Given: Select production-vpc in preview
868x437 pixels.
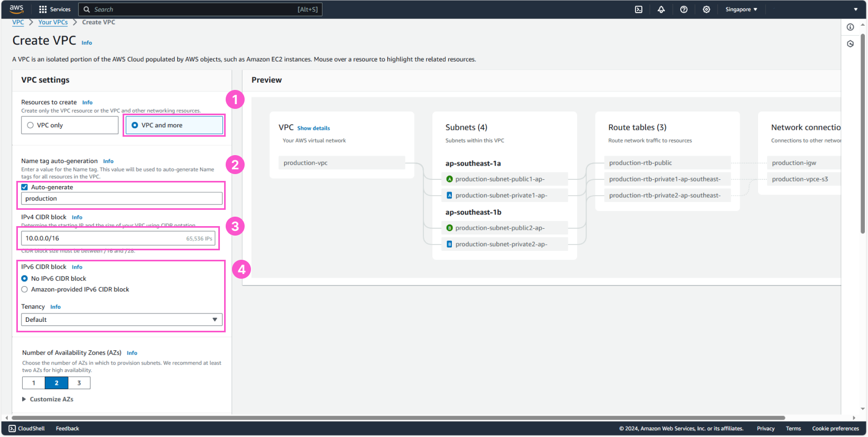Looking at the screenshot, I should [x=341, y=163].
